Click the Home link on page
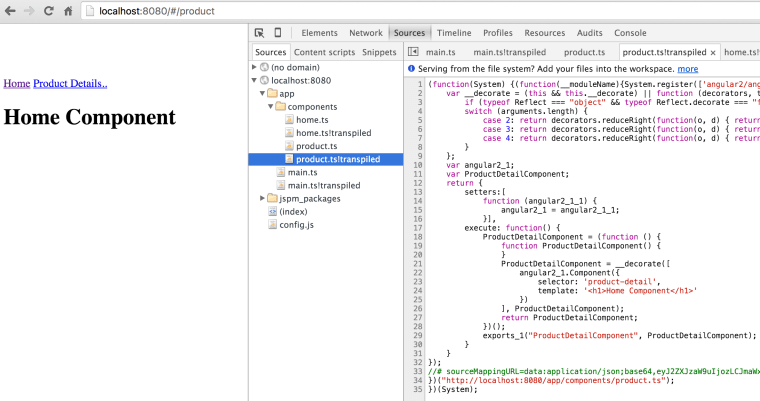The image size is (760, 401). (x=17, y=84)
